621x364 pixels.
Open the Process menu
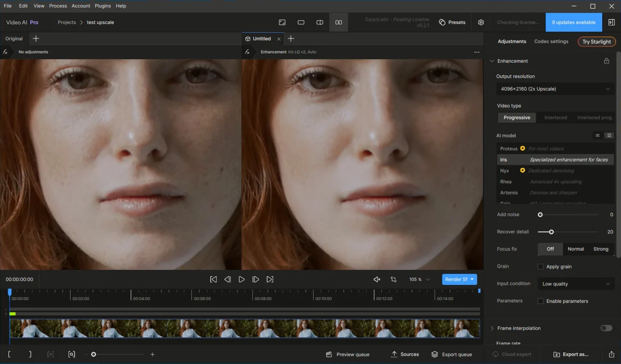click(58, 6)
